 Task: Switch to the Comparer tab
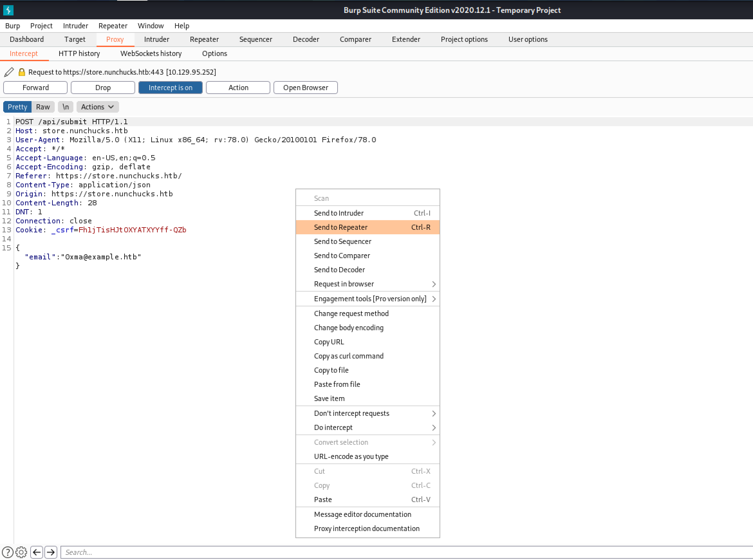tap(356, 39)
